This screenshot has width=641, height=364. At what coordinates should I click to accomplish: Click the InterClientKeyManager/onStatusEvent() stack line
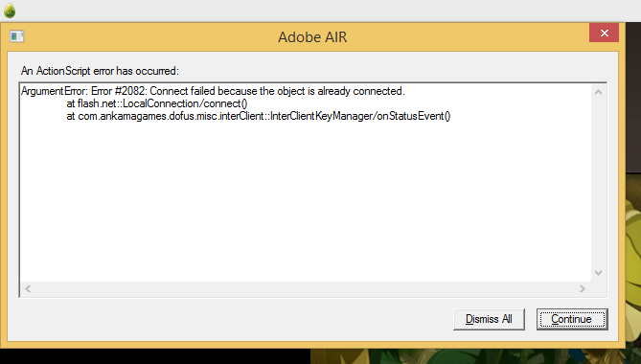[259, 117]
